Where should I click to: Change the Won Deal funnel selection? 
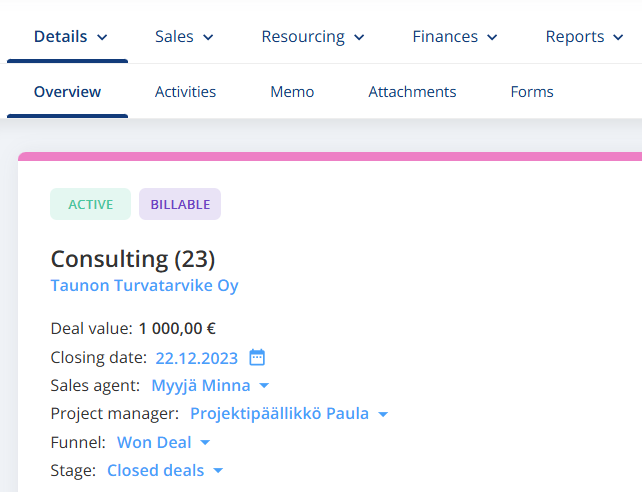(163, 442)
